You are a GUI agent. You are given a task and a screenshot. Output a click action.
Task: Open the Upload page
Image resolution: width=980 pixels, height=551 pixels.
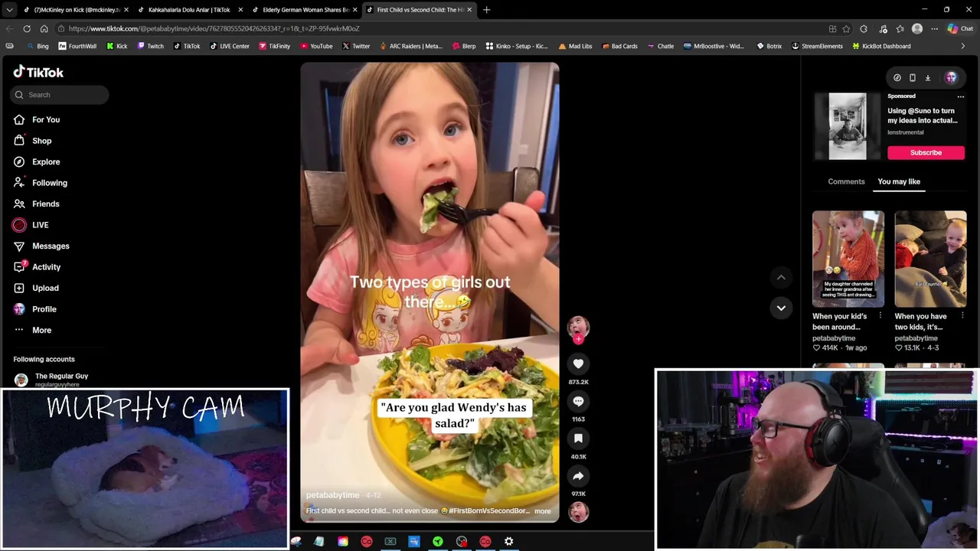point(35,288)
